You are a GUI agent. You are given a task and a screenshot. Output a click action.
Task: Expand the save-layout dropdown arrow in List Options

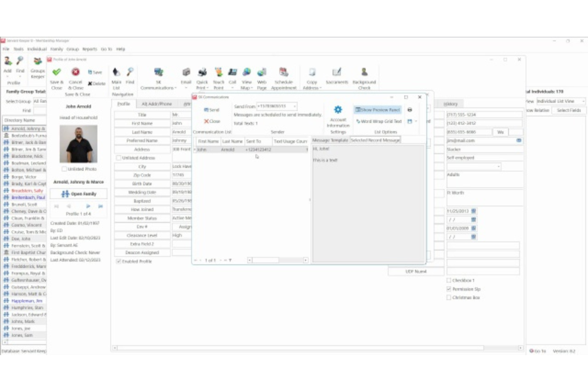point(416,121)
